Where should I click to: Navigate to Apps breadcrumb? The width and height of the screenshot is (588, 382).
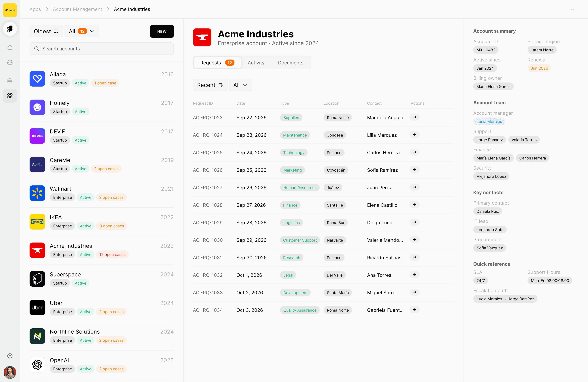click(x=35, y=9)
